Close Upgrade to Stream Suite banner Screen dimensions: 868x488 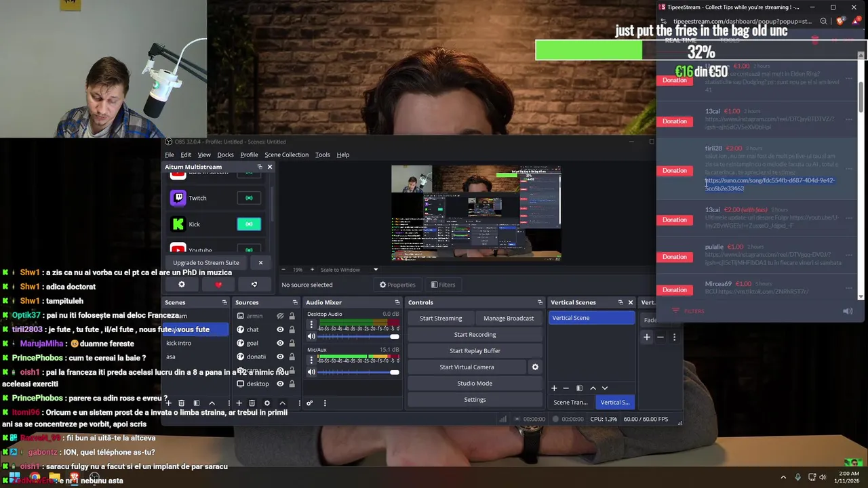pyautogui.click(x=260, y=262)
